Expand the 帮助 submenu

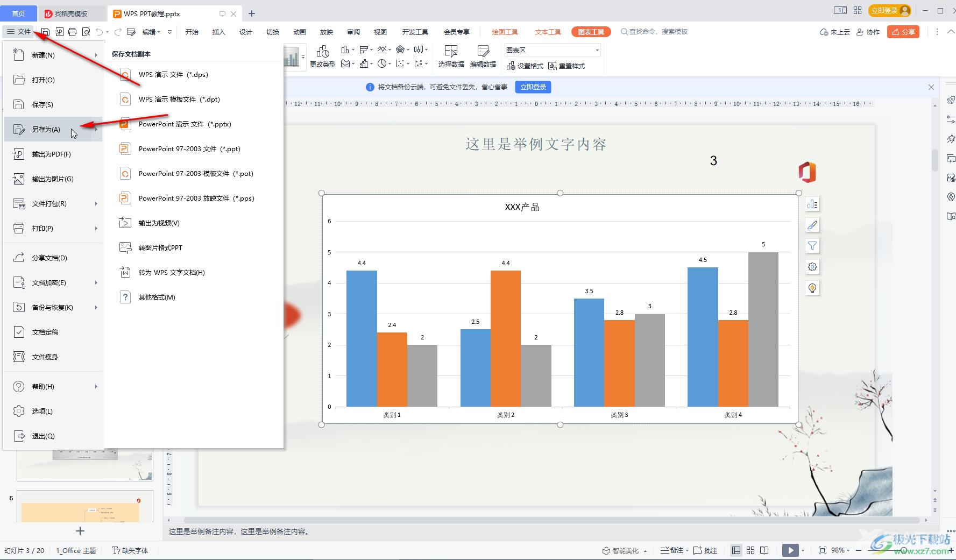96,387
